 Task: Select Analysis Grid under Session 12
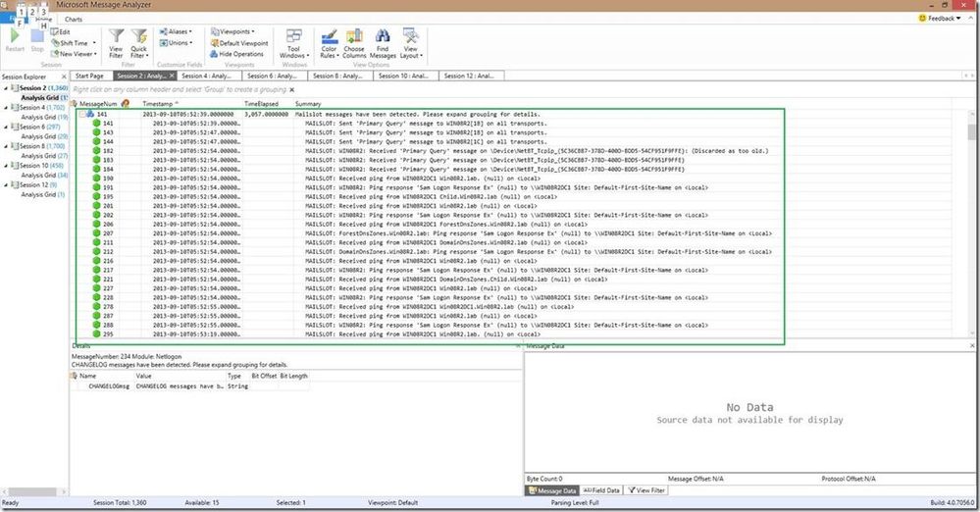tap(42, 194)
